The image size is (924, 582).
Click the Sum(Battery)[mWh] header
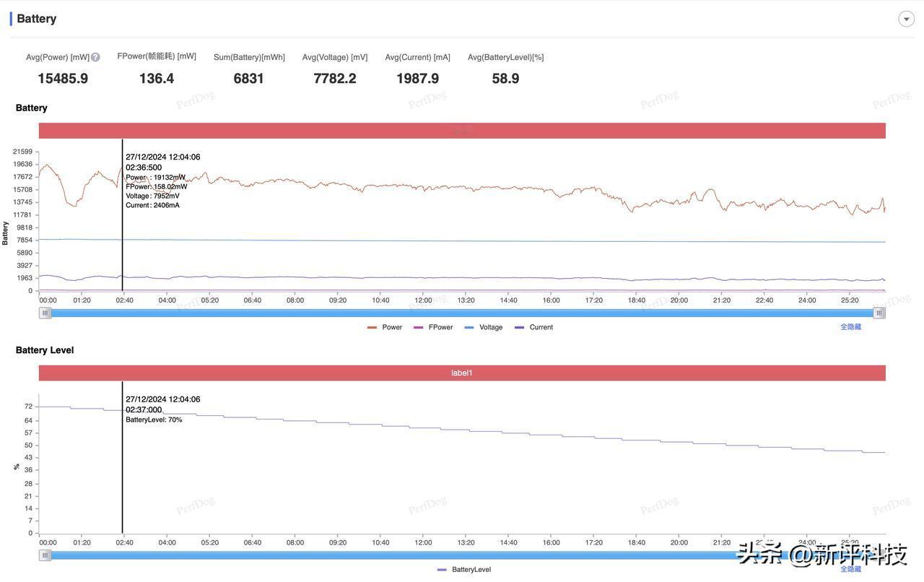[249, 57]
